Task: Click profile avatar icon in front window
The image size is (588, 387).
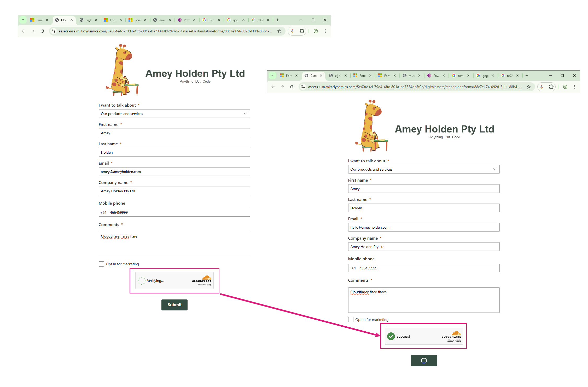Action: point(565,87)
